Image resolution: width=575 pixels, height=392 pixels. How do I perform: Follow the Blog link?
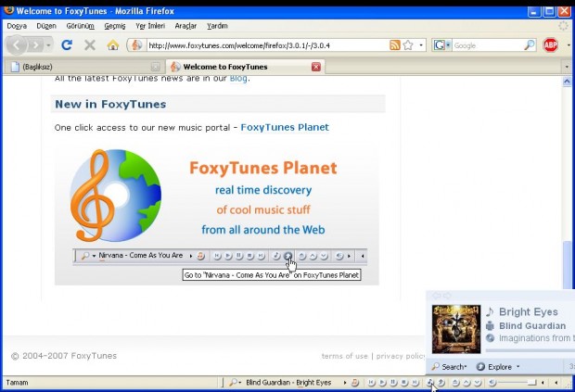[238, 79]
